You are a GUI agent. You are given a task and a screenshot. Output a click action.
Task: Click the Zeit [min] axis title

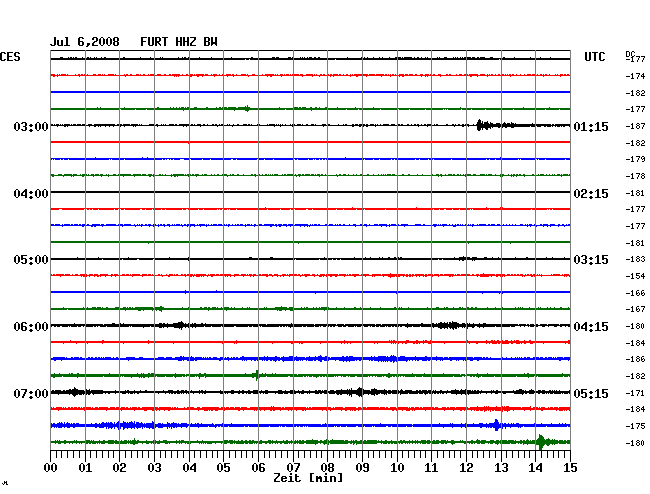click(308, 478)
